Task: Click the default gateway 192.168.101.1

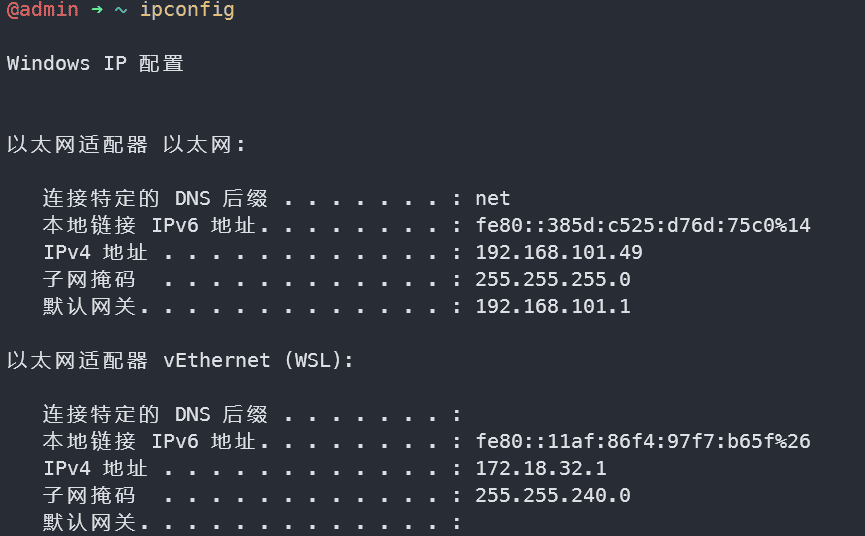Action: [x=552, y=307]
